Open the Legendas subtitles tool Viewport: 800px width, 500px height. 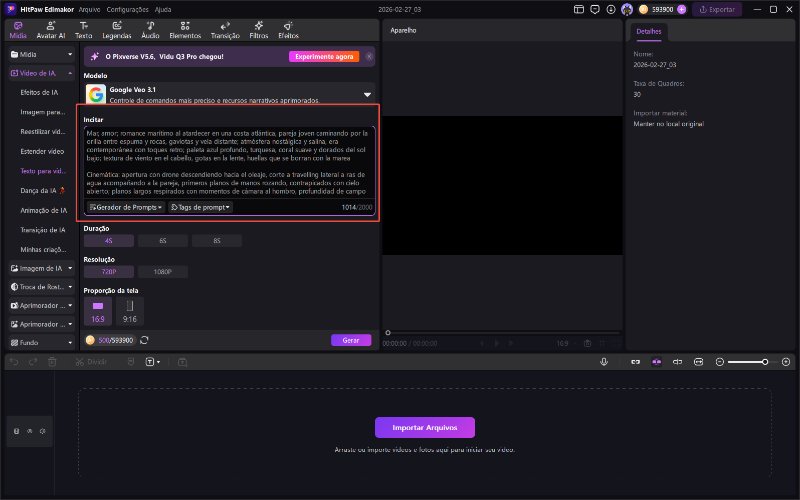117,30
